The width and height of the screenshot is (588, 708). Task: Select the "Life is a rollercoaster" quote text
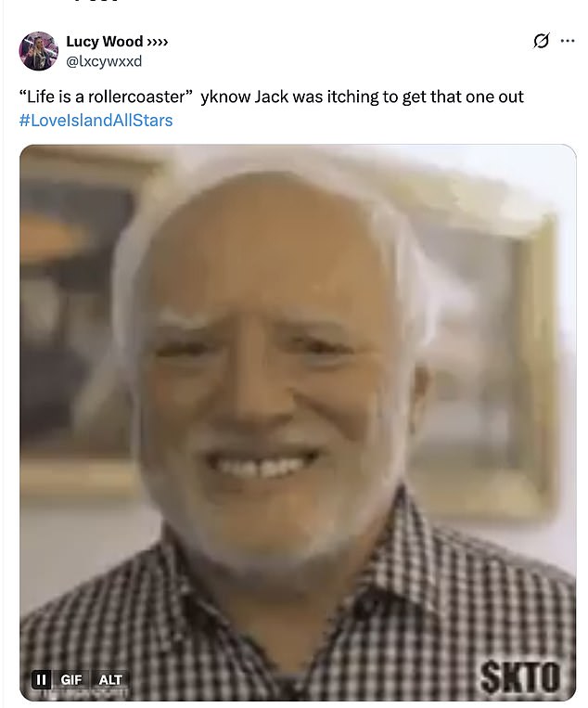(106, 97)
